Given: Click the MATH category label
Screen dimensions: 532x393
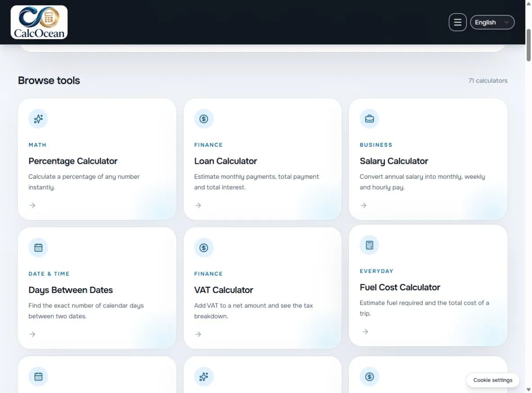Looking at the screenshot, I should (x=37, y=145).
